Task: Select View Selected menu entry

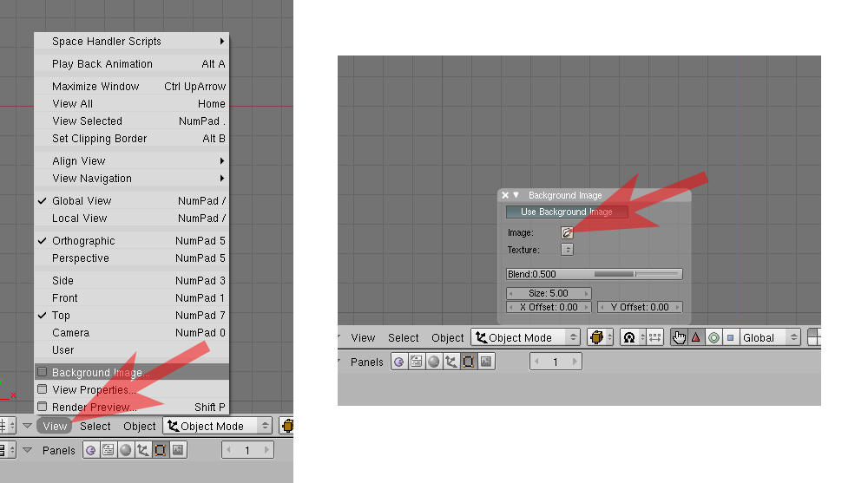Action: click(132, 121)
